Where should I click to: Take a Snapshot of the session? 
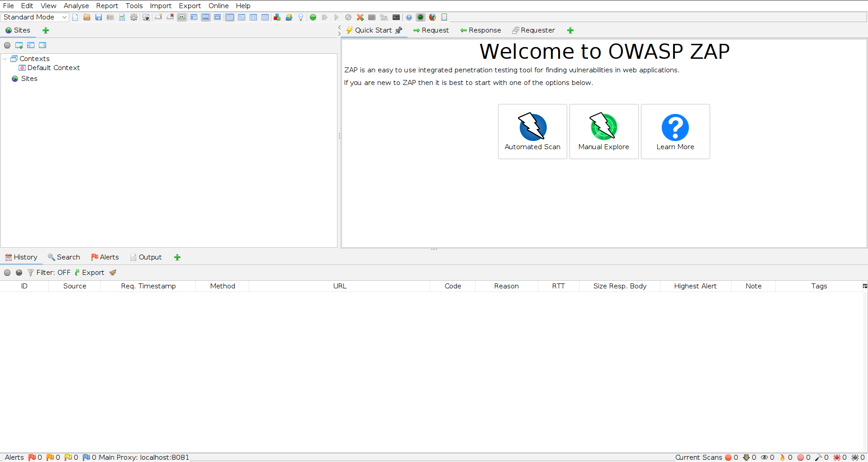[x=110, y=17]
